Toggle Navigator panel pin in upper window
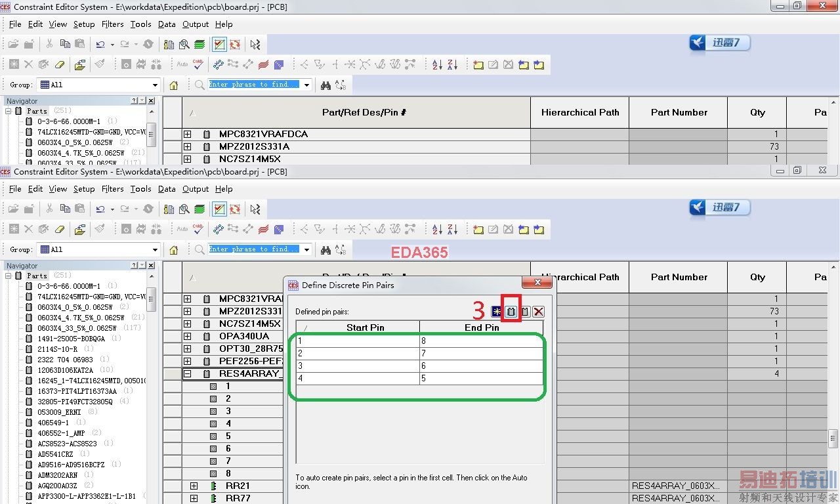 pyautogui.click(x=142, y=100)
